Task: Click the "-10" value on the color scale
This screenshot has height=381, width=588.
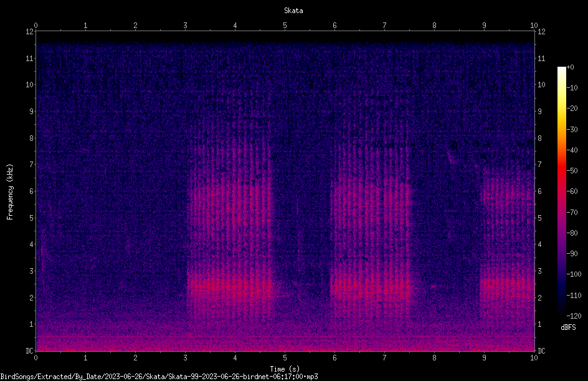Action: 572,88
